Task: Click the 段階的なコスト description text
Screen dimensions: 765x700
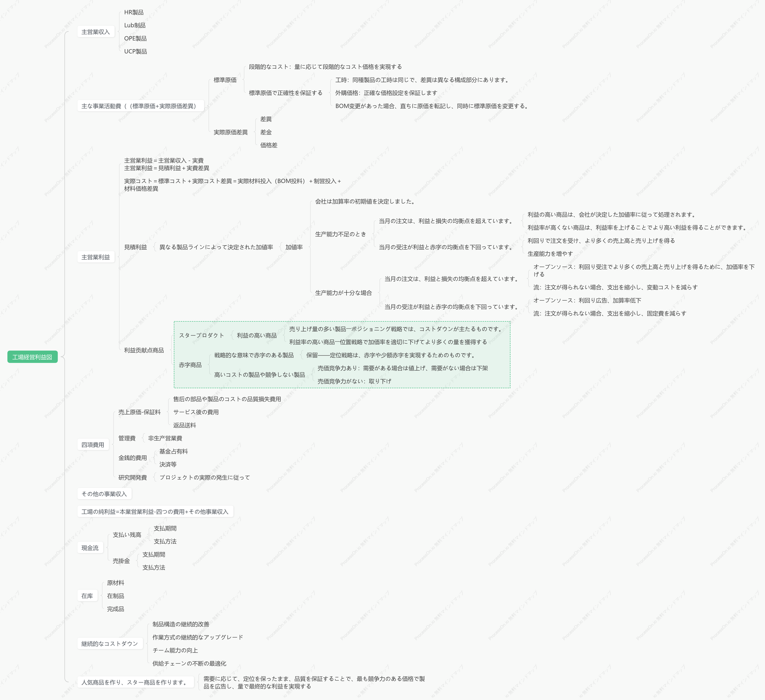Action: pyautogui.click(x=325, y=67)
